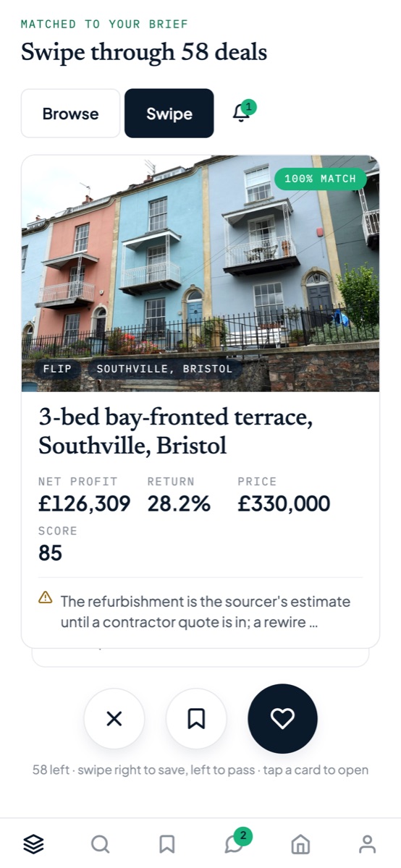The width and height of the screenshot is (401, 868).
Task: Save deal with the heart button
Action: tap(282, 718)
